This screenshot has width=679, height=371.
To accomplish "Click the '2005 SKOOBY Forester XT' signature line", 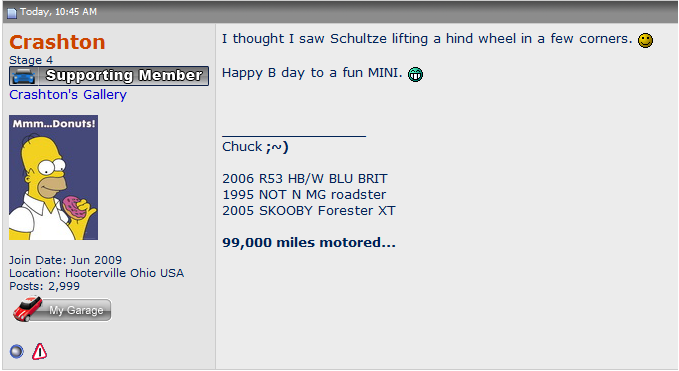I will pyautogui.click(x=309, y=211).
